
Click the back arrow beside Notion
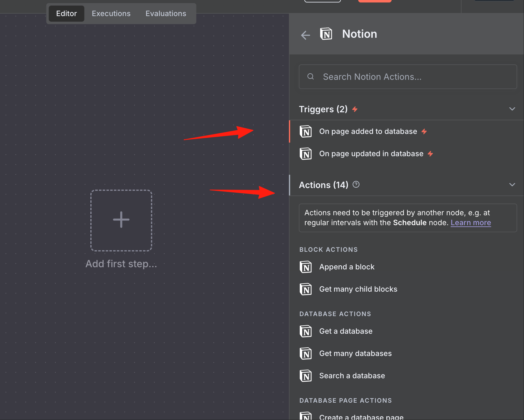[x=305, y=35]
